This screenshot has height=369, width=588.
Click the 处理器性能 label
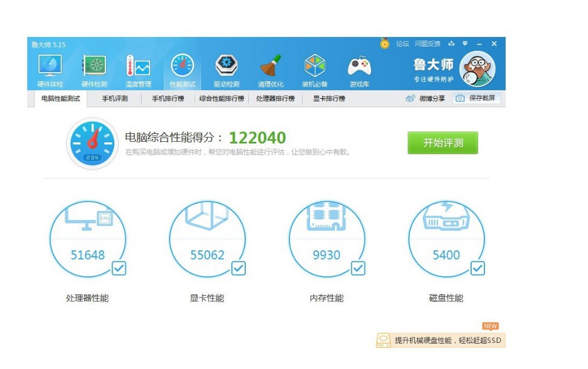[x=87, y=298]
